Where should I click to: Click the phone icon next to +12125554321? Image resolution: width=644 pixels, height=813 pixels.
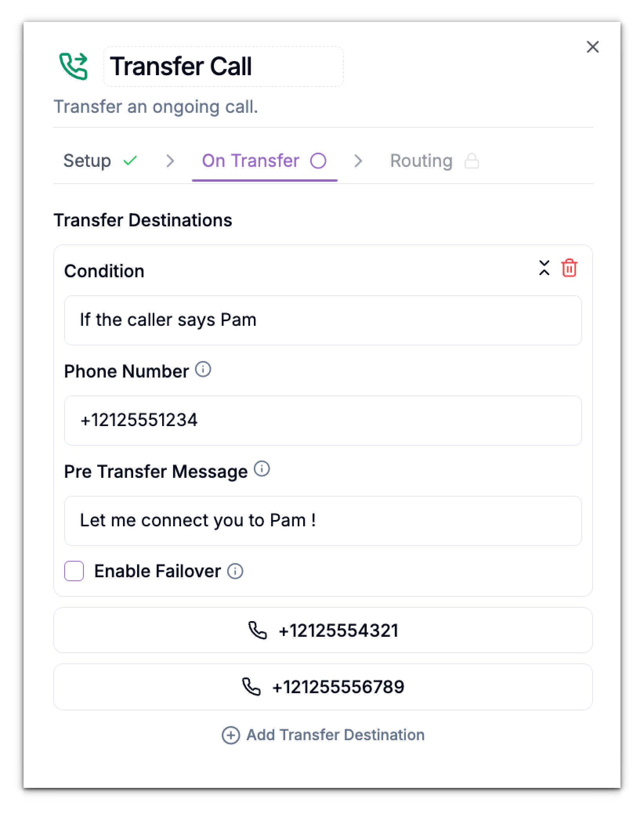pos(257,630)
